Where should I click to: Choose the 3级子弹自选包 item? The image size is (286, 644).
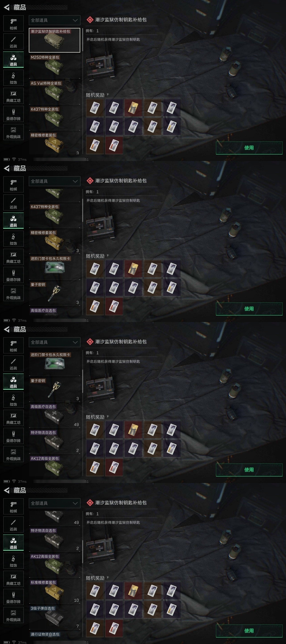click(x=55, y=617)
